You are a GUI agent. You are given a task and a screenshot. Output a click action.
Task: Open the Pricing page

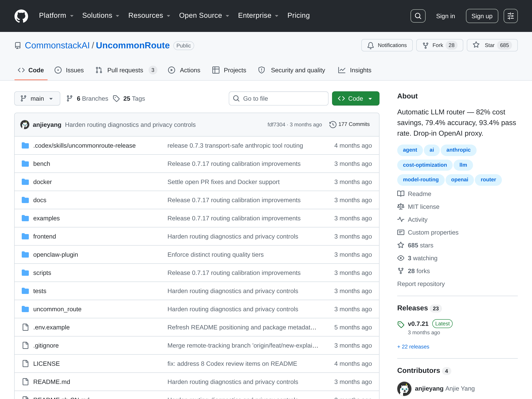(298, 16)
